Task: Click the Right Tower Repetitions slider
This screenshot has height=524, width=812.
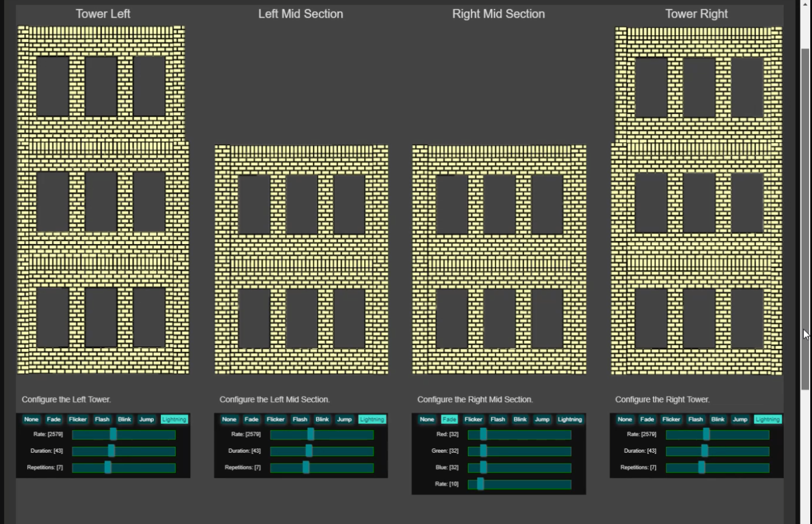Action: (717, 468)
